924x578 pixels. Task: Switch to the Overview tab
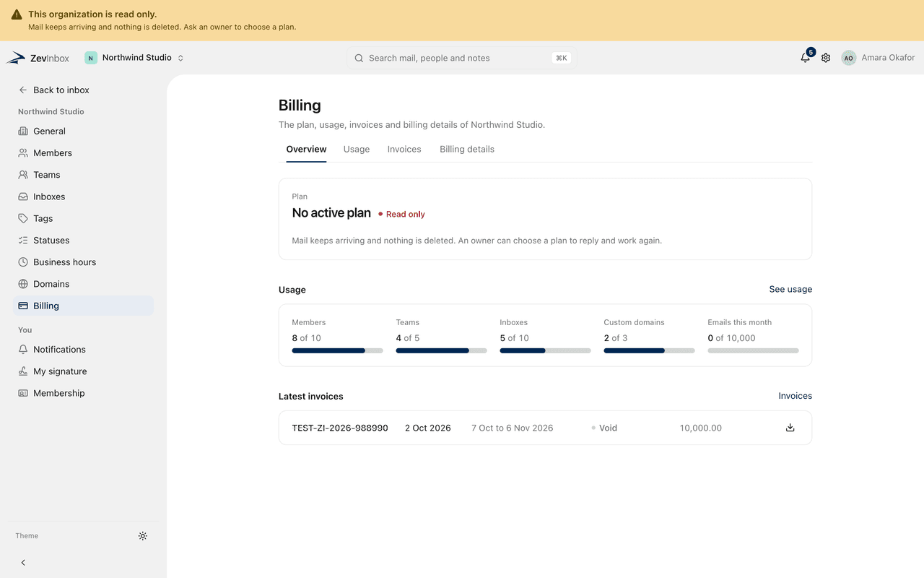306,150
